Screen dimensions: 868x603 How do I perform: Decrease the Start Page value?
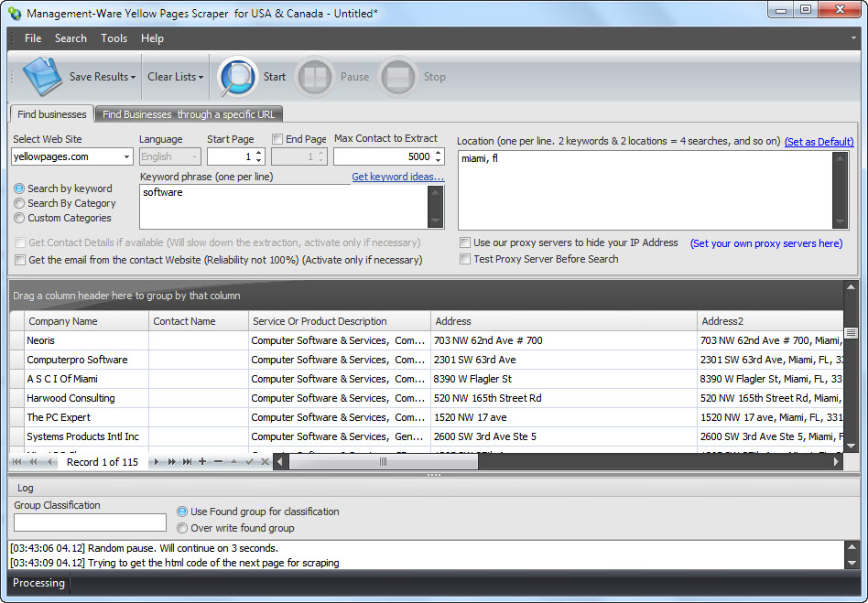(258, 160)
